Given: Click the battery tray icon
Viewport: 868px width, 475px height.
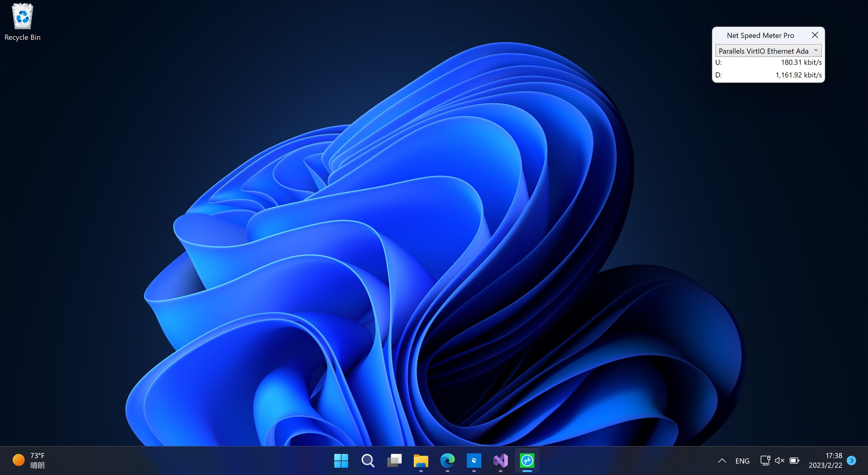Looking at the screenshot, I should [794, 461].
